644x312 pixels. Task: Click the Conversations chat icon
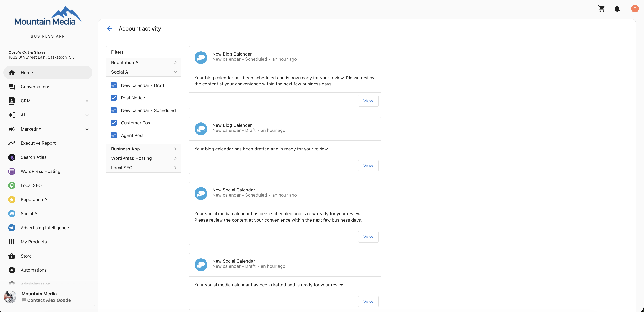[12, 87]
